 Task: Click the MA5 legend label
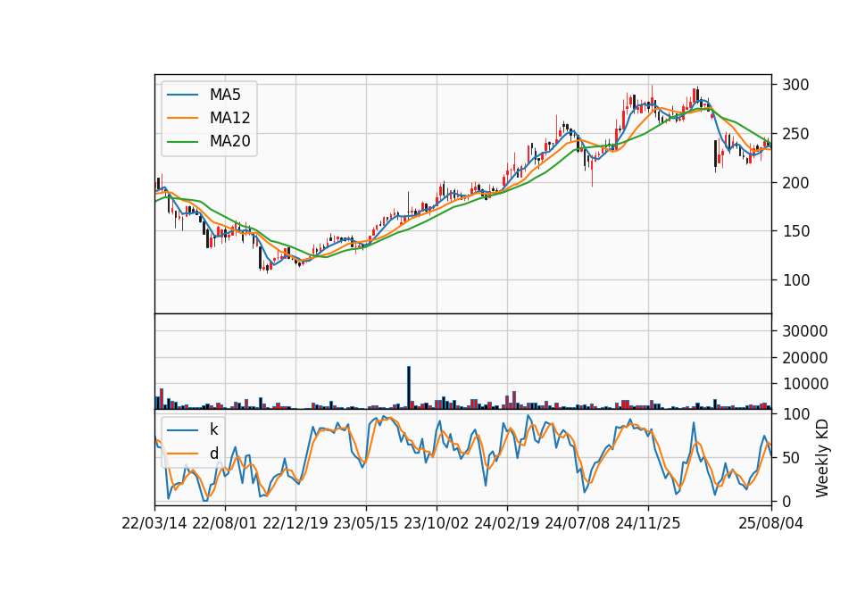225,95
